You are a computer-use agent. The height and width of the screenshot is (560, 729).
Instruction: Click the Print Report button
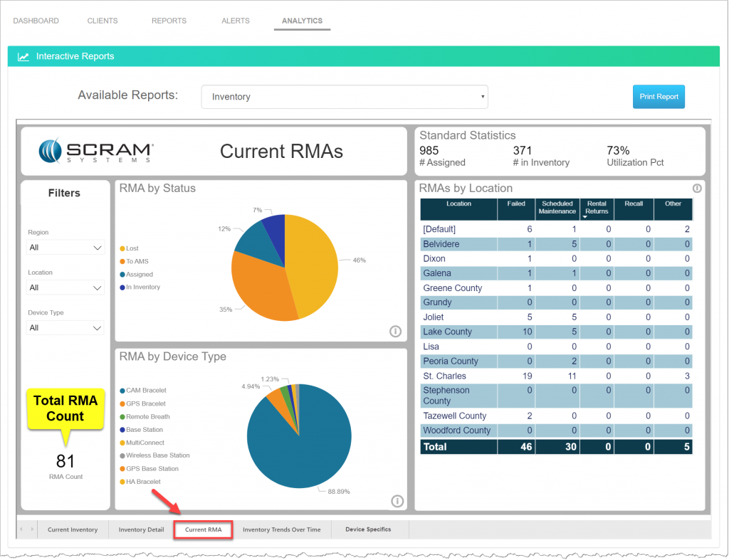pyautogui.click(x=658, y=96)
